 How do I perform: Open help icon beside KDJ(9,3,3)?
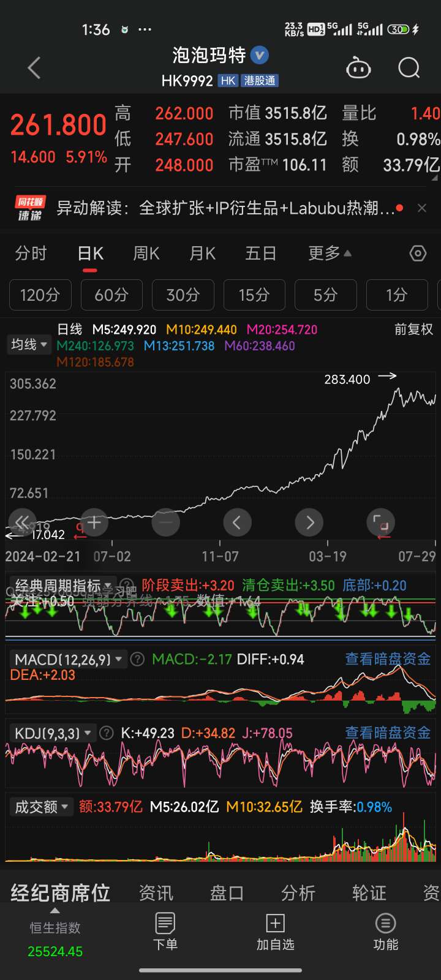tap(107, 733)
